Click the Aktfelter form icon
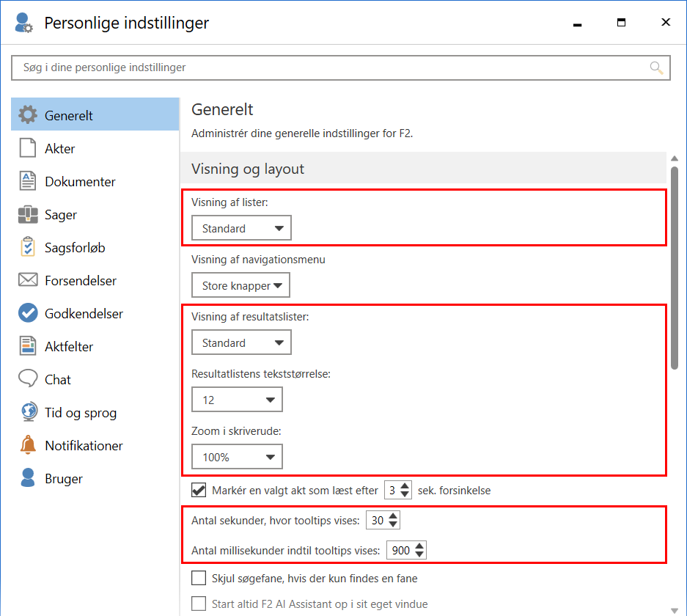 pyautogui.click(x=28, y=345)
